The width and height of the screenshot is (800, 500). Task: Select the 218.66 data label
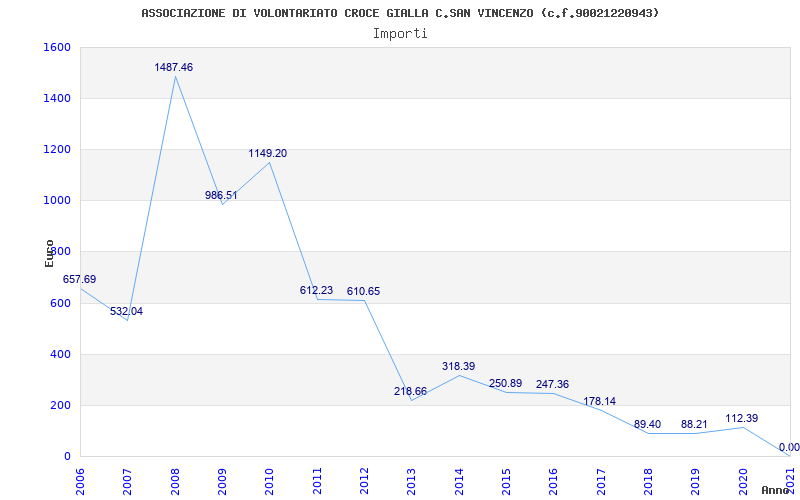(x=410, y=392)
